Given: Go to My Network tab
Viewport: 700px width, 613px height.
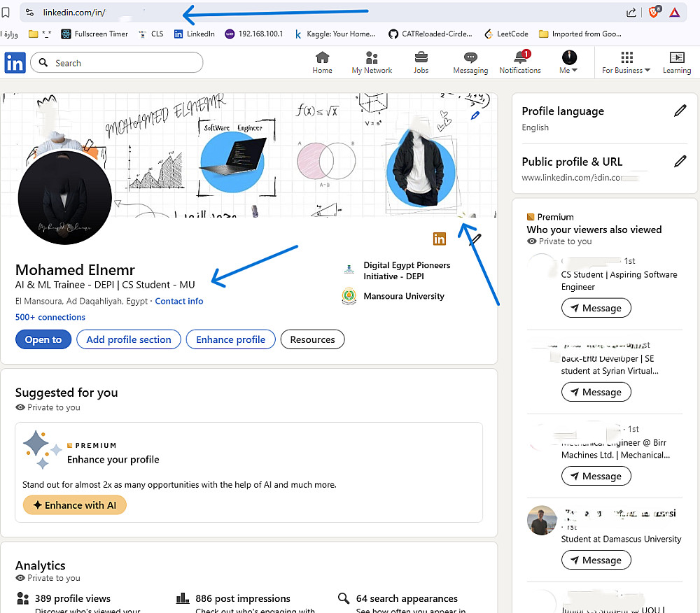Looking at the screenshot, I should point(372,62).
